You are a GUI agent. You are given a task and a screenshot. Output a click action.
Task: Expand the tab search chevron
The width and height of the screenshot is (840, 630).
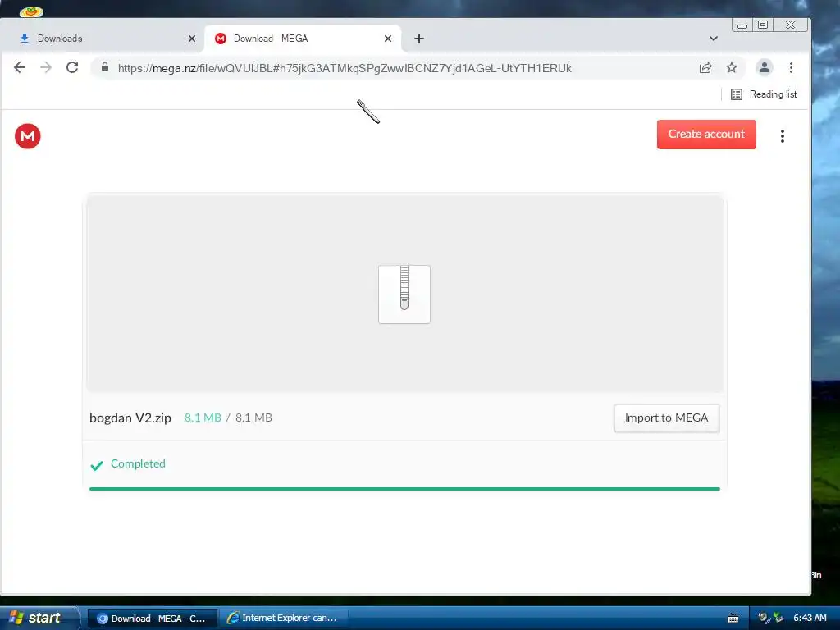point(714,39)
